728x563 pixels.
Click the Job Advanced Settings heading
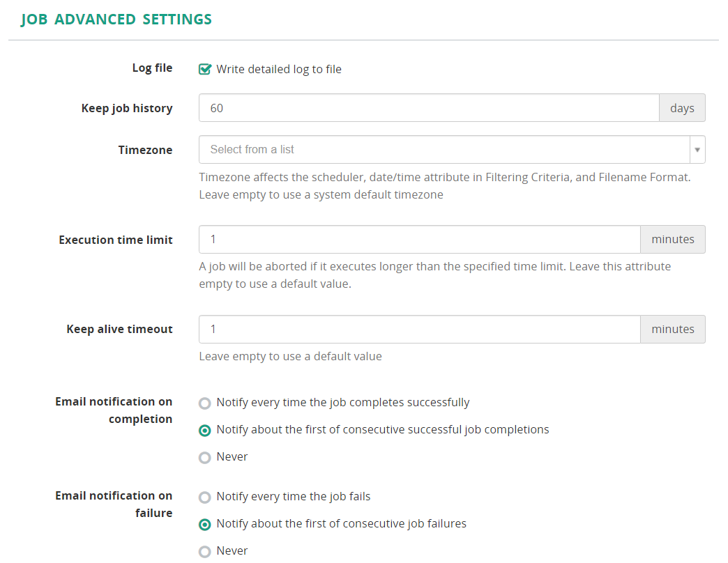point(116,20)
